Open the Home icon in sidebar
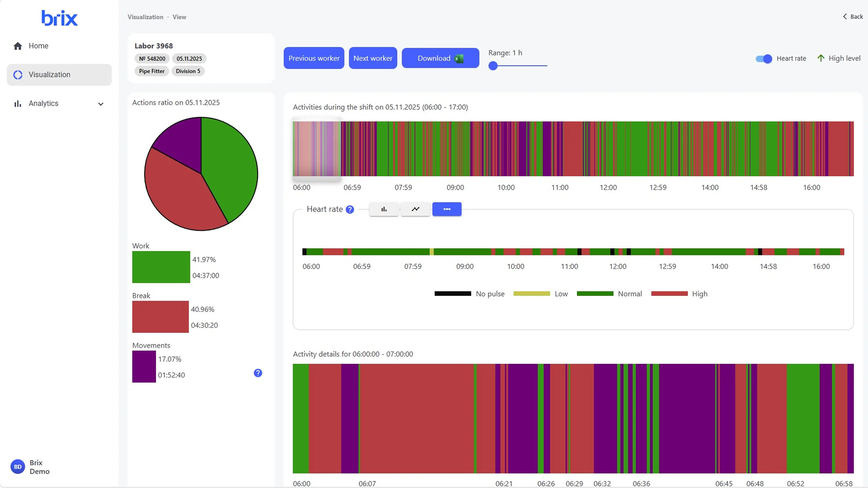 point(18,46)
